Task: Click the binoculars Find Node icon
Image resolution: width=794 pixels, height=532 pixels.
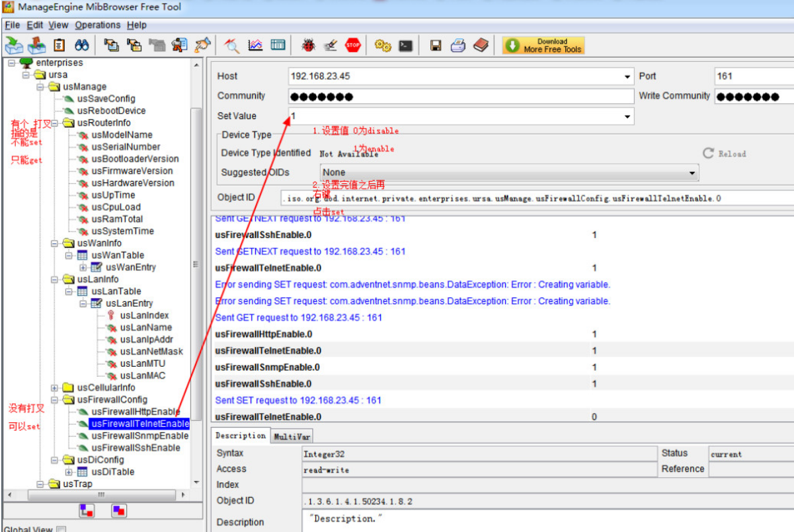Action: pyautogui.click(x=82, y=46)
